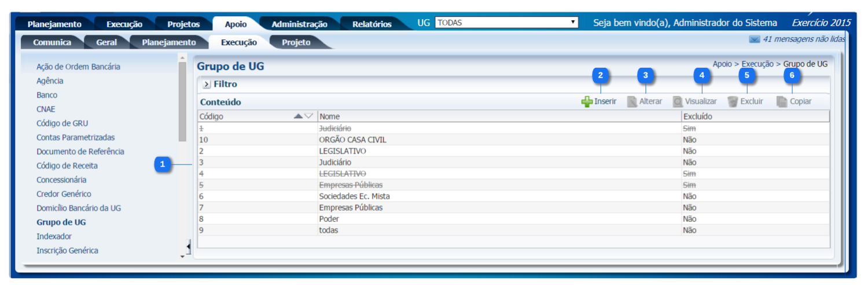Select the Projeto sub-tab

tap(296, 42)
